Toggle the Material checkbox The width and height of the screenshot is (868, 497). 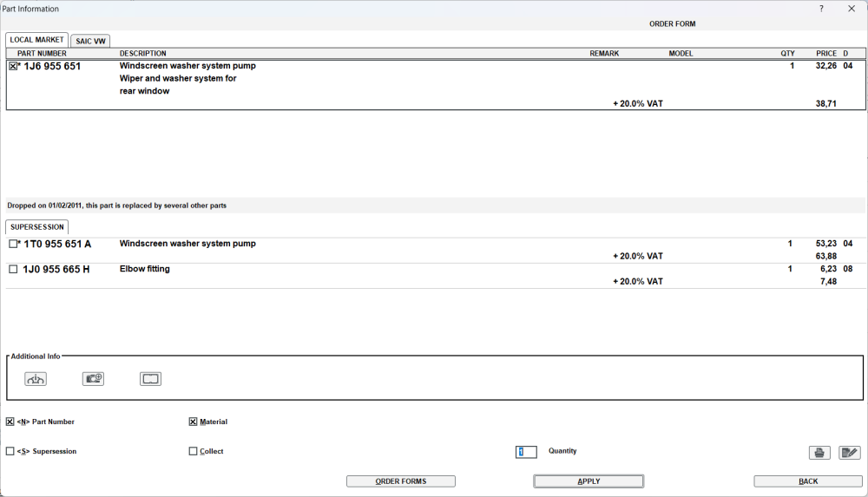pos(193,422)
